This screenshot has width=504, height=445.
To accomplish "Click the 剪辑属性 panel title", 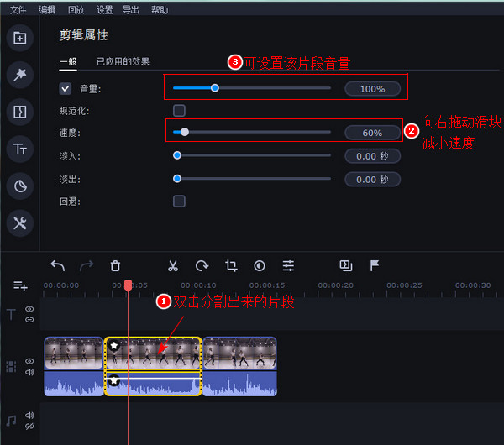I will 84,35.
